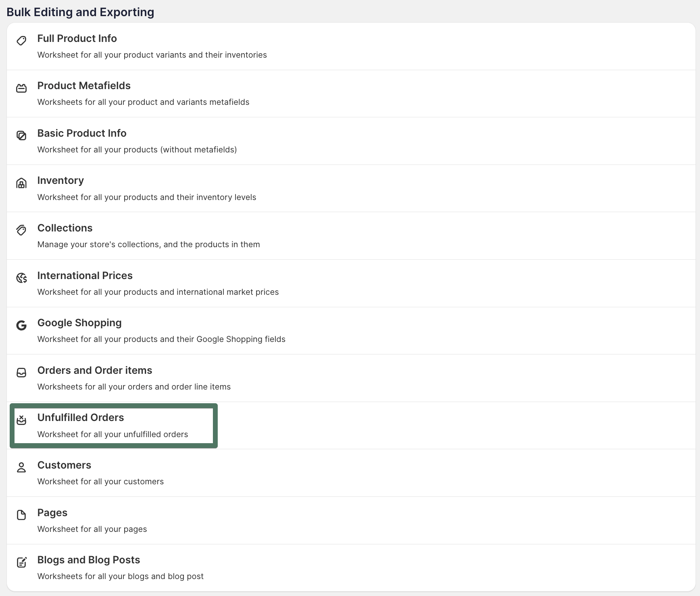The height and width of the screenshot is (596, 700).
Task: Click the inbox icon beside Orders and Order items
Action: pyautogui.click(x=21, y=373)
